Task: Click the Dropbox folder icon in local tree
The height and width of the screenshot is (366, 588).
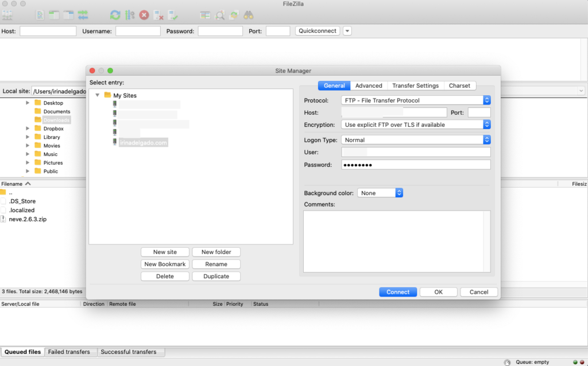Action: point(37,128)
